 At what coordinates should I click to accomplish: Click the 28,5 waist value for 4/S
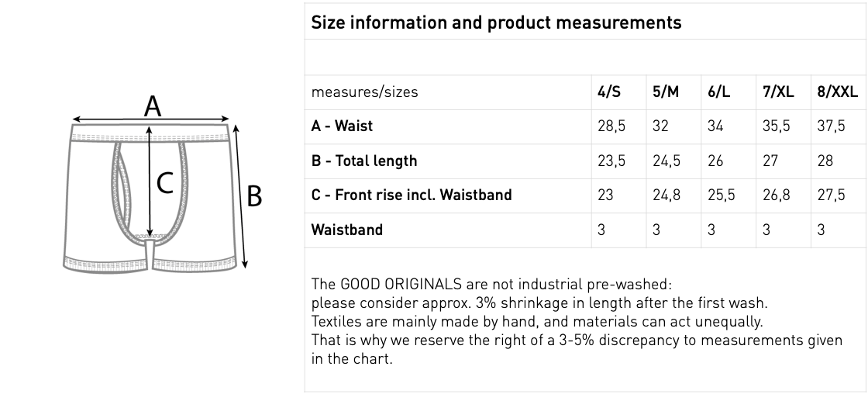pos(611,126)
